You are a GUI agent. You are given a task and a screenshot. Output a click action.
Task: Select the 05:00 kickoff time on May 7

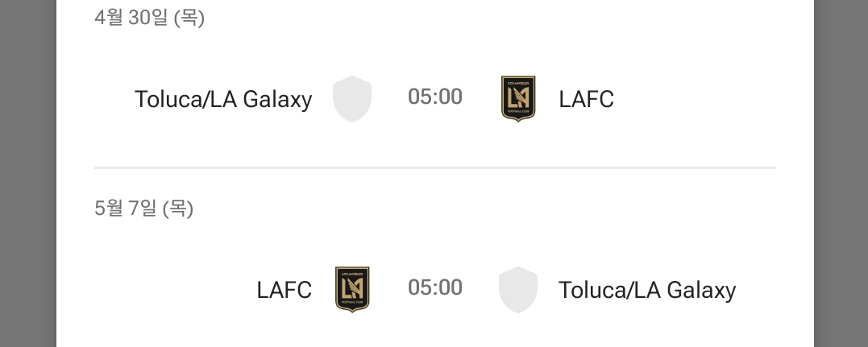[x=435, y=287]
